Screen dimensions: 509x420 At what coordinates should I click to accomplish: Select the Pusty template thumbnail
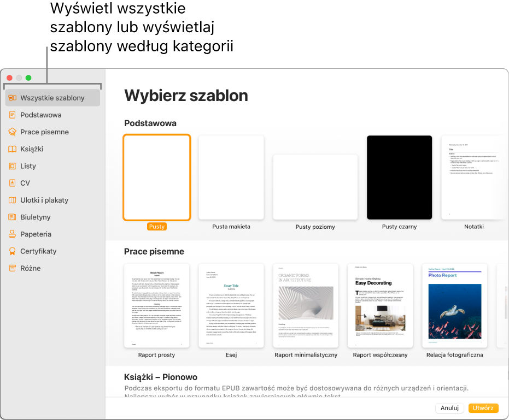pyautogui.click(x=157, y=178)
